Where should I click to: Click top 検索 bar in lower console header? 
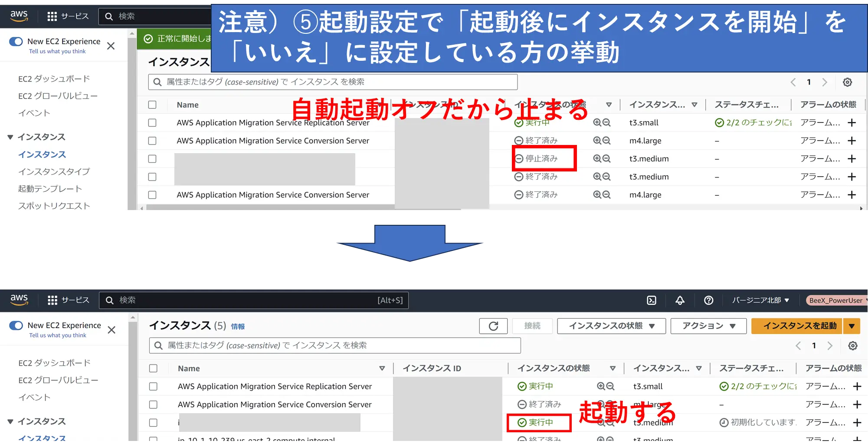254,300
